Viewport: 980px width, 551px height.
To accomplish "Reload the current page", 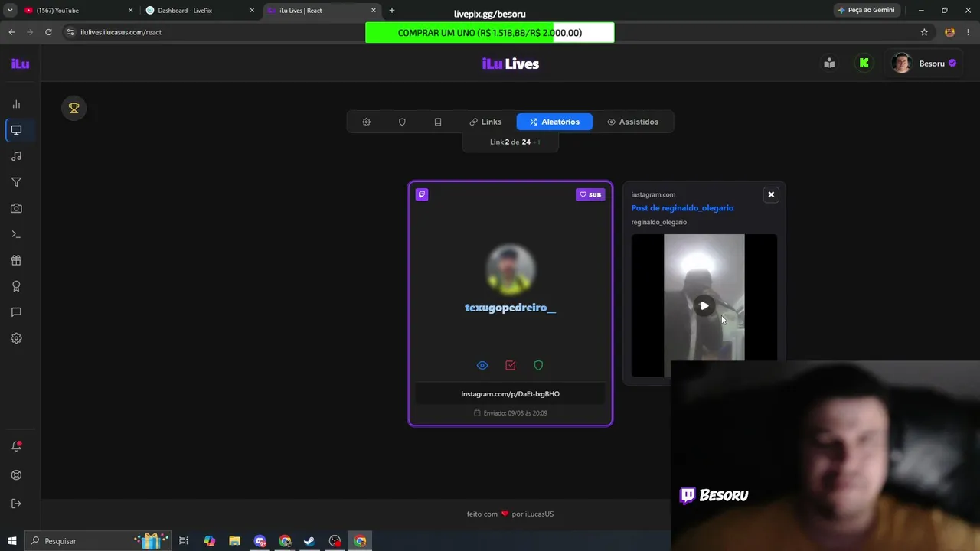I will 48,32.
